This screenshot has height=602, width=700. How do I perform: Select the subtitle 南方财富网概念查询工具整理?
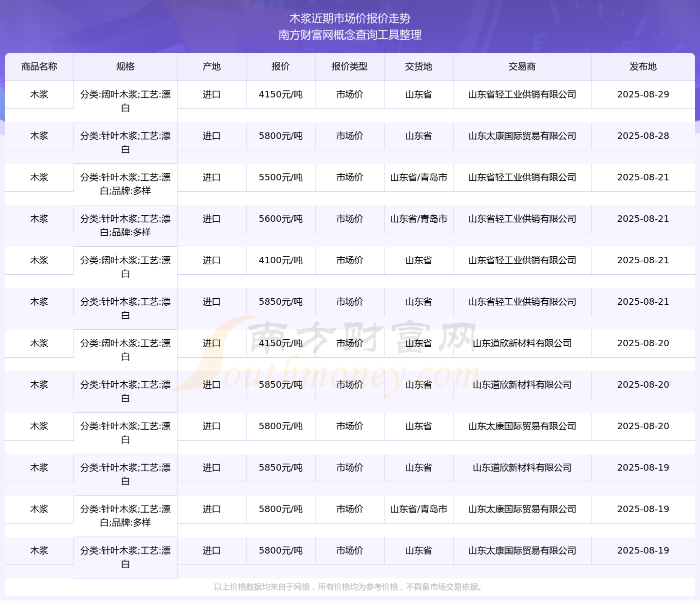pyautogui.click(x=350, y=35)
